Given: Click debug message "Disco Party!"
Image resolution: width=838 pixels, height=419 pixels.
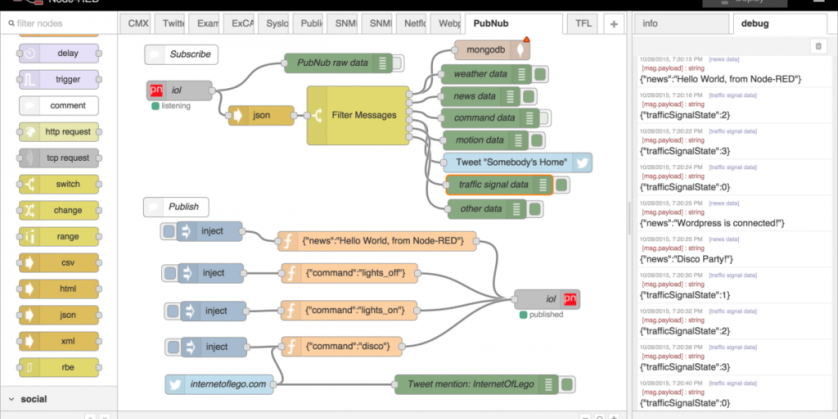Looking at the screenshot, I should click(687, 259).
